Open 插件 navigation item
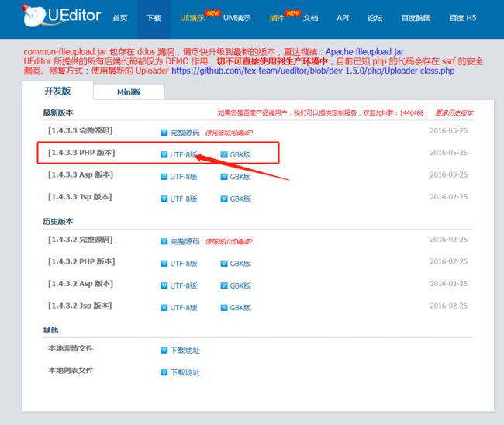The width and height of the screenshot is (504, 425). pos(277,18)
